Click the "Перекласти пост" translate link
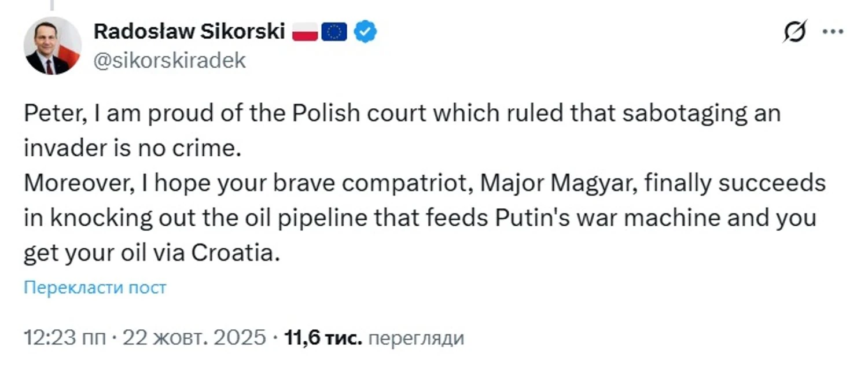The height and width of the screenshot is (372, 868). pyautogui.click(x=95, y=288)
